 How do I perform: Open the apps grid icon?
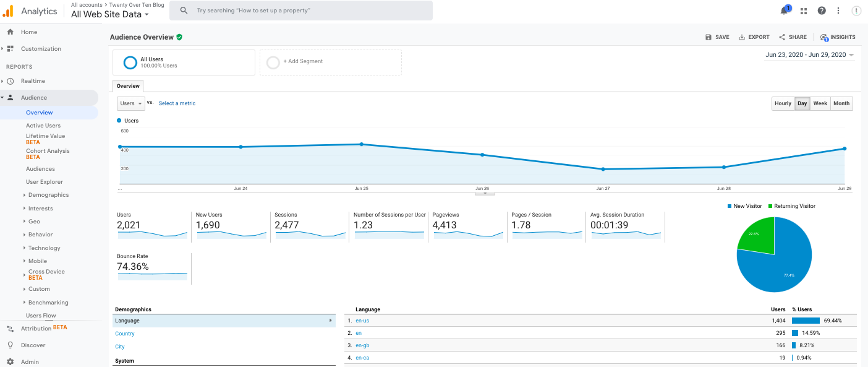pyautogui.click(x=804, y=11)
